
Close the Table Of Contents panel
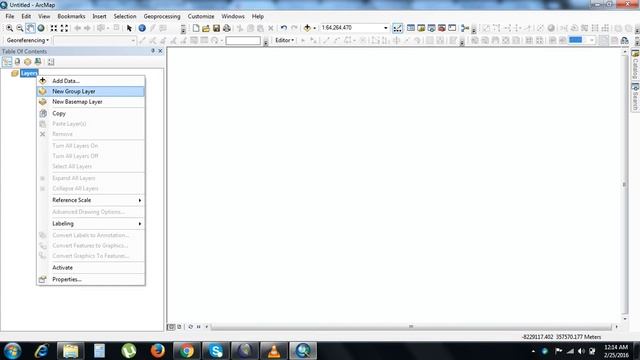(x=160, y=51)
